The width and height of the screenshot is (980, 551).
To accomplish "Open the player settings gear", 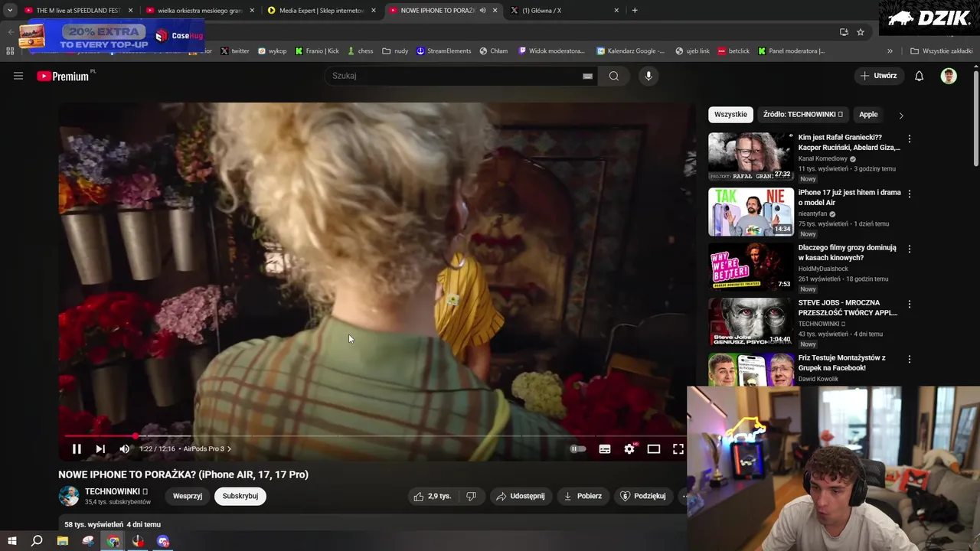I will (629, 449).
